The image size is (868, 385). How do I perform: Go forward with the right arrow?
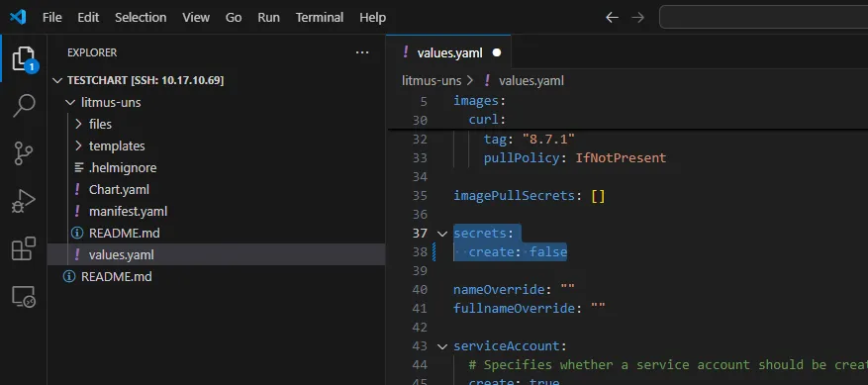tap(638, 18)
